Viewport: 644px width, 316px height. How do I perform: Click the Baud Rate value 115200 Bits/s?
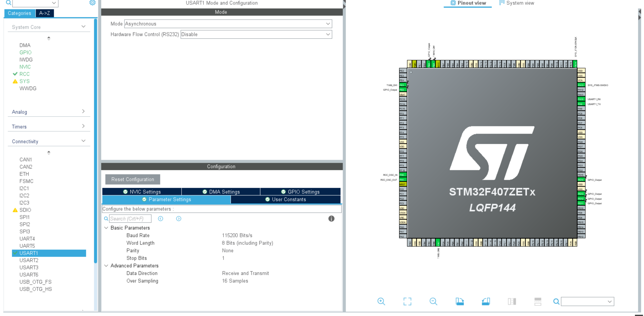pos(237,235)
